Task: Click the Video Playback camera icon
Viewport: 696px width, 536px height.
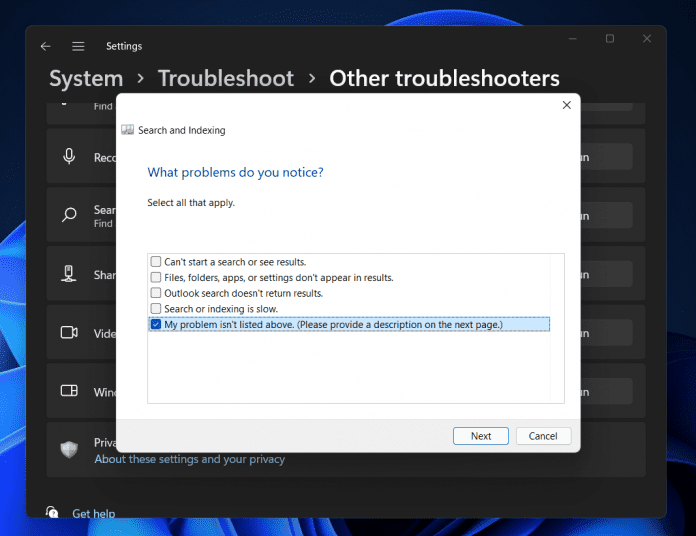Action: point(70,332)
